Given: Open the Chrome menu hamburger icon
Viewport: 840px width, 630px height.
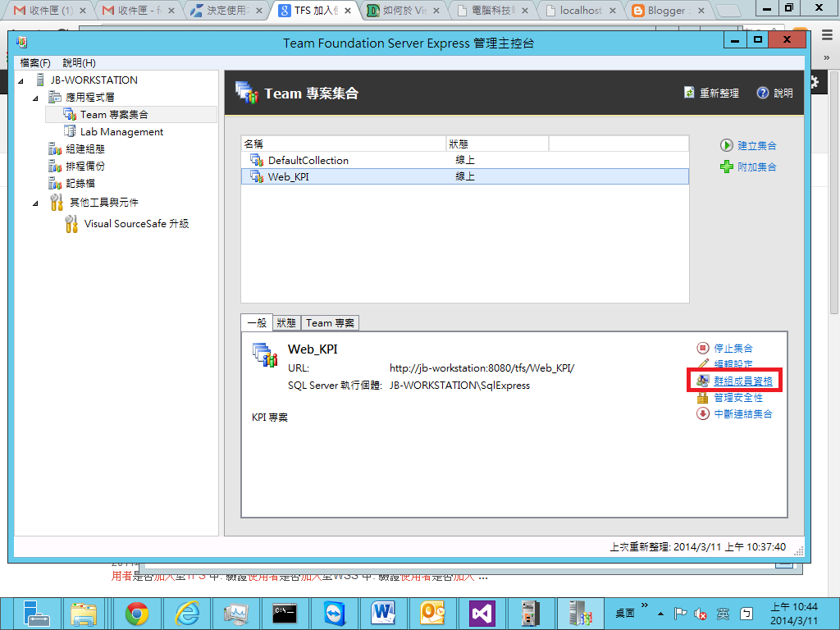Looking at the screenshot, I should pyautogui.click(x=827, y=34).
